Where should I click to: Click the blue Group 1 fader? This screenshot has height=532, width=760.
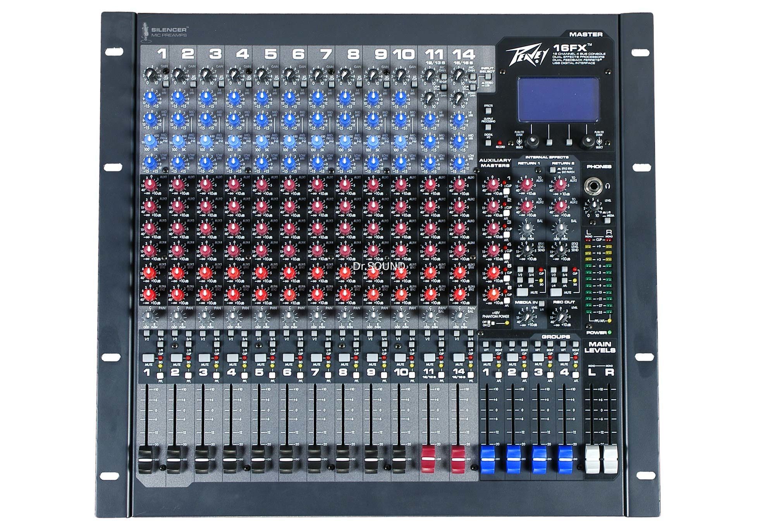[x=487, y=460]
